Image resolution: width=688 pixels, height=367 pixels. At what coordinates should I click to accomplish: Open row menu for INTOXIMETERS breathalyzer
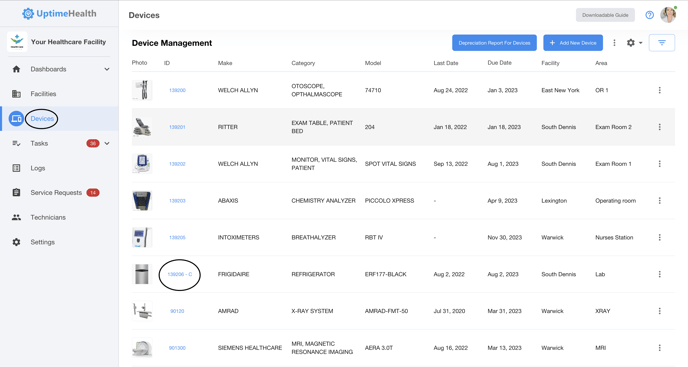tap(659, 237)
